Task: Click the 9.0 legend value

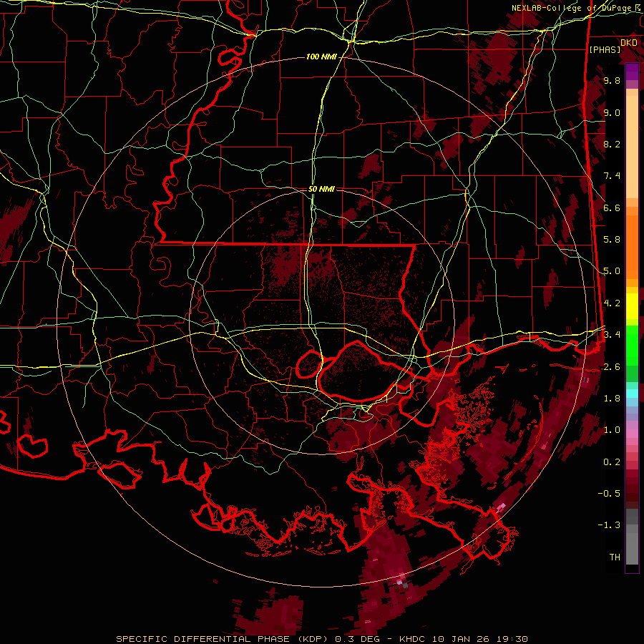Action: point(612,113)
